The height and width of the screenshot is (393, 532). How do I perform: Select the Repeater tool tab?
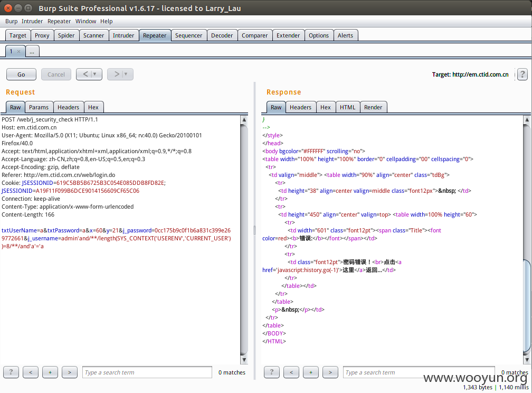pos(155,35)
